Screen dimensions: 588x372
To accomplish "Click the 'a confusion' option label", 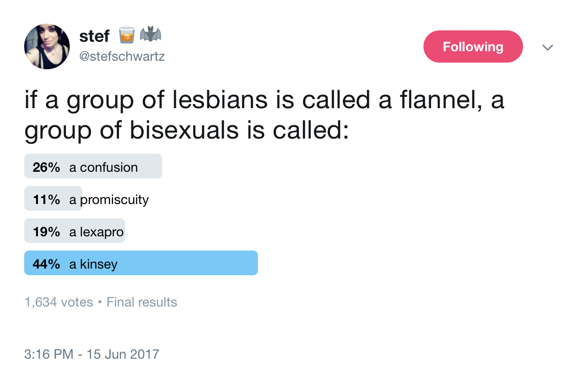I will point(103,167).
